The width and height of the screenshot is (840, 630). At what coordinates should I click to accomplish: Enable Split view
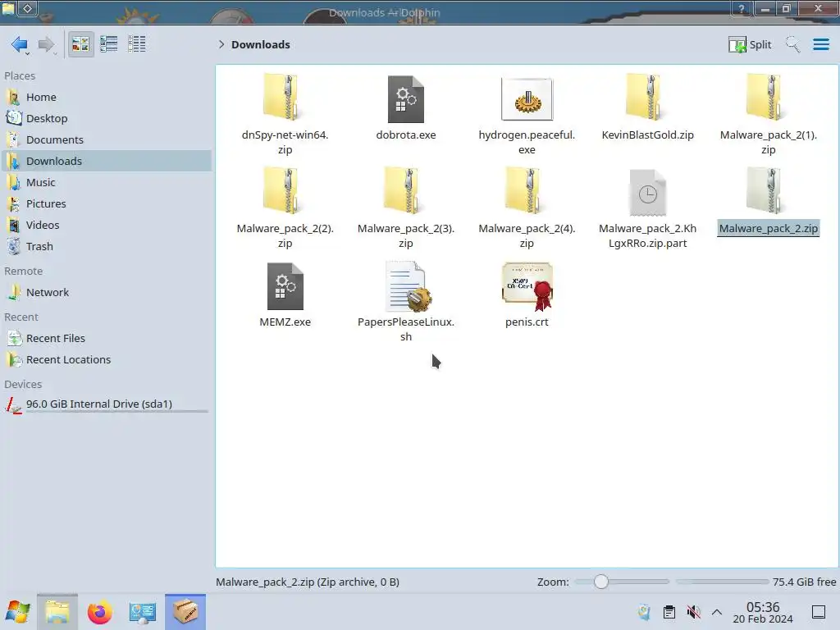coord(750,44)
